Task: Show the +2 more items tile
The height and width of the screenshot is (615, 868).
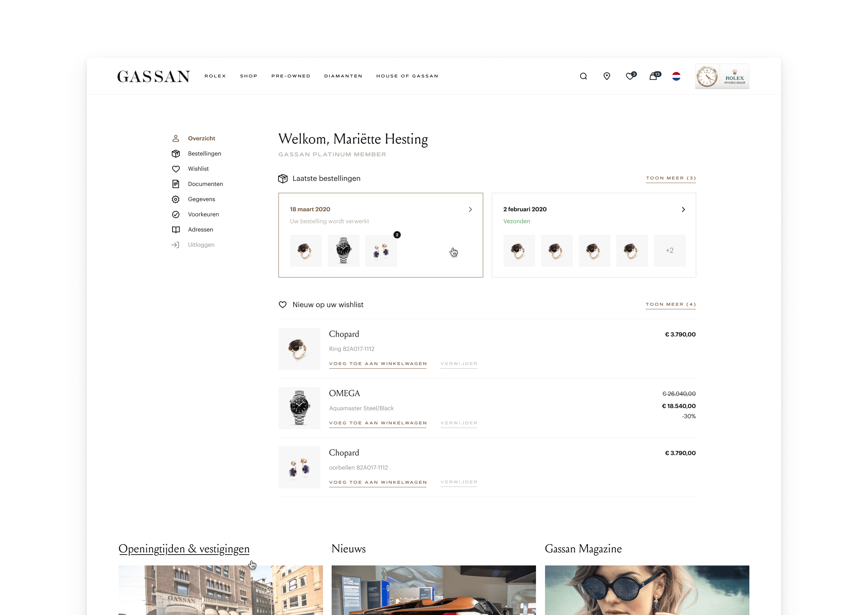Action: (669, 250)
